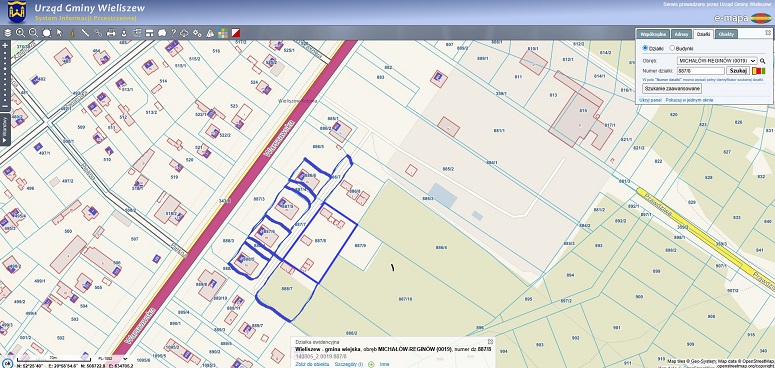Click the Pokazuj w jednym oknie link

689,100
